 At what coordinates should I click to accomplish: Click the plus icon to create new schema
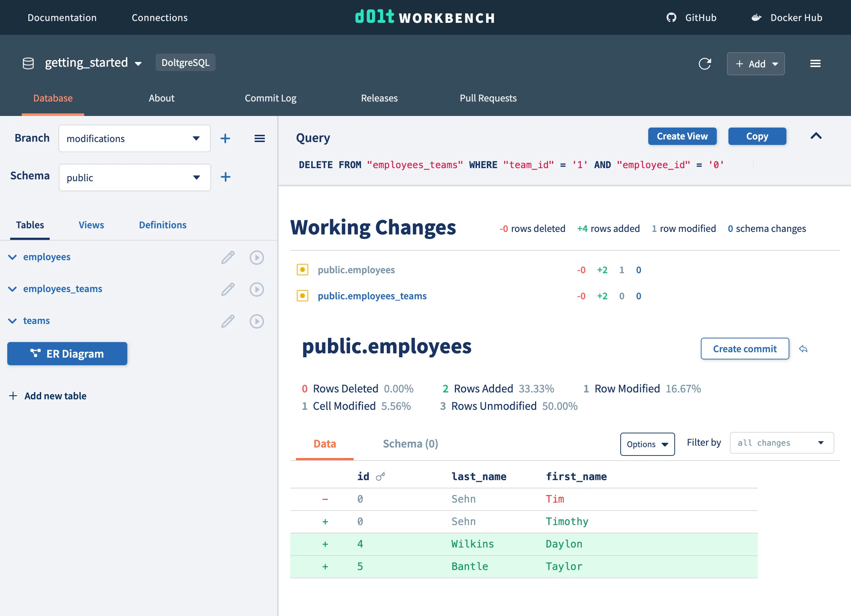[x=225, y=177]
